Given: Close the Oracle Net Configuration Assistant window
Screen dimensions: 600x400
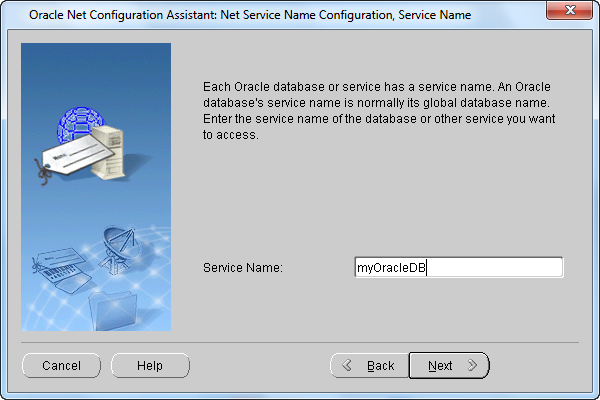Looking at the screenshot, I should click(x=569, y=10).
